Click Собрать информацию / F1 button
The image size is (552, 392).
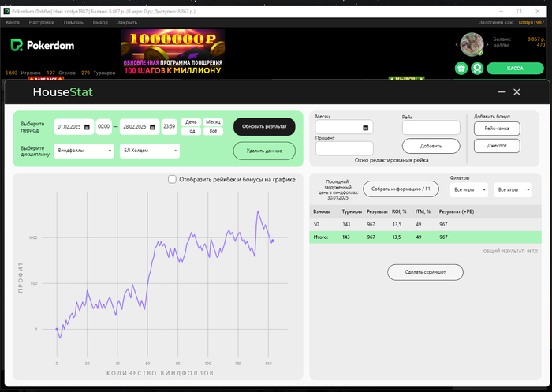click(401, 189)
